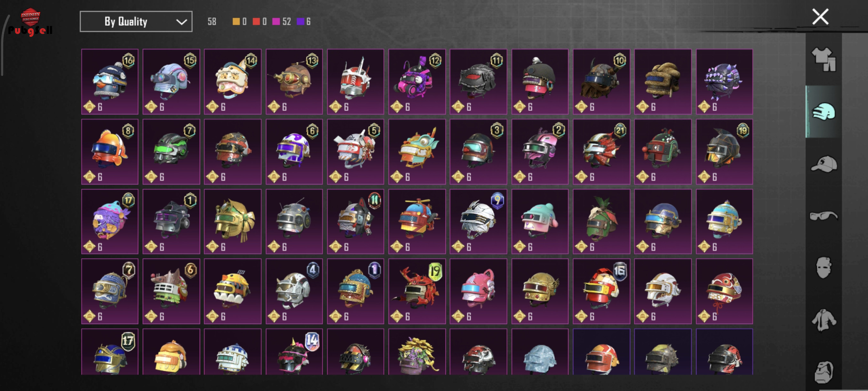The width and height of the screenshot is (868, 391).
Task: Open the face mask category icon
Action: coord(824,268)
